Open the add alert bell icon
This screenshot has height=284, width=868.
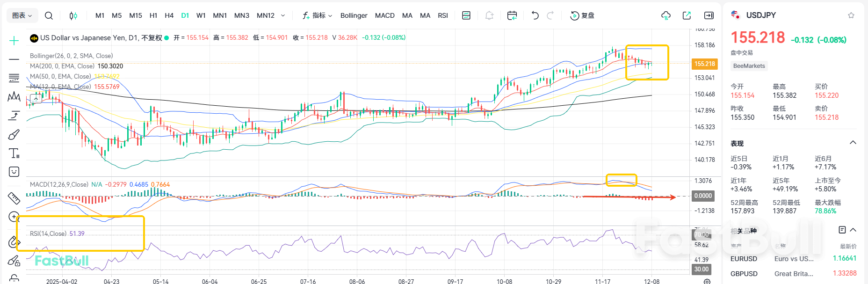coord(489,15)
